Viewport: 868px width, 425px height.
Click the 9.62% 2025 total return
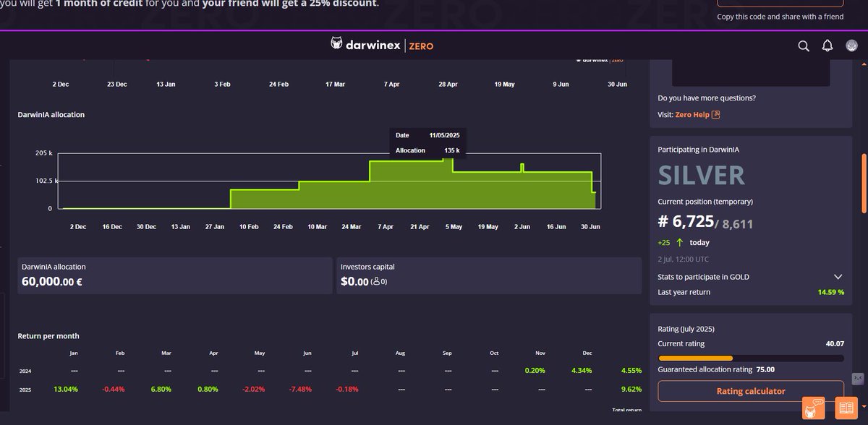point(631,389)
